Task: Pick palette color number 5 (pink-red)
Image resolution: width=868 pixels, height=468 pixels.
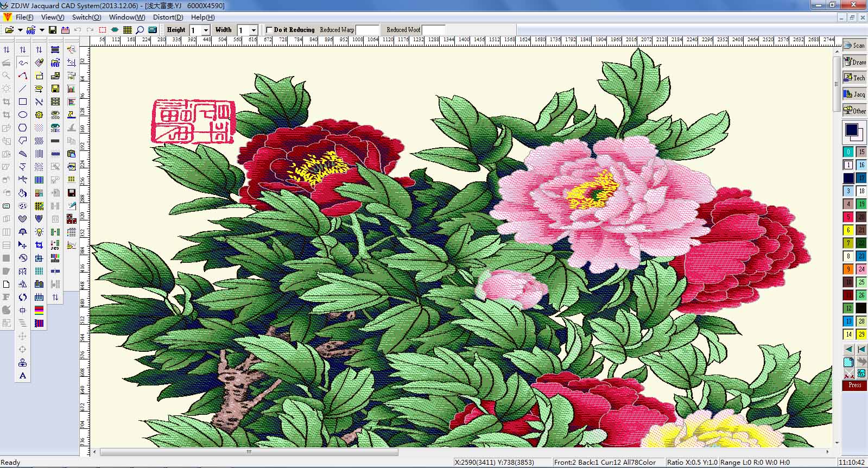Action: (848, 217)
